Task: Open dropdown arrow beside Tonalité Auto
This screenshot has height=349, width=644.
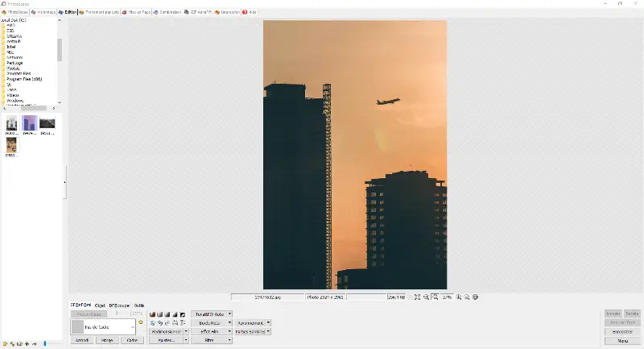Action: pos(229,314)
